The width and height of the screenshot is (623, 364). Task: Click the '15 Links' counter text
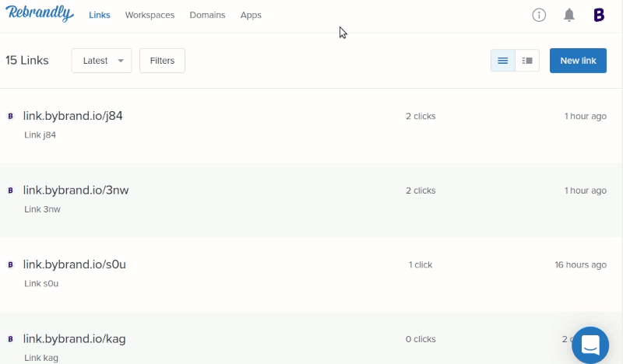pos(27,61)
